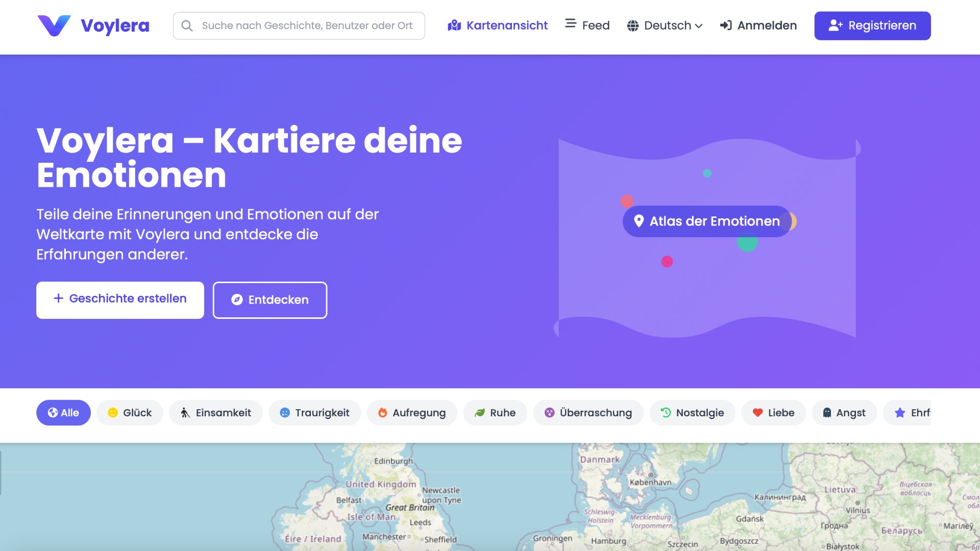
Task: Click Groningen on the map
Action: (x=552, y=538)
